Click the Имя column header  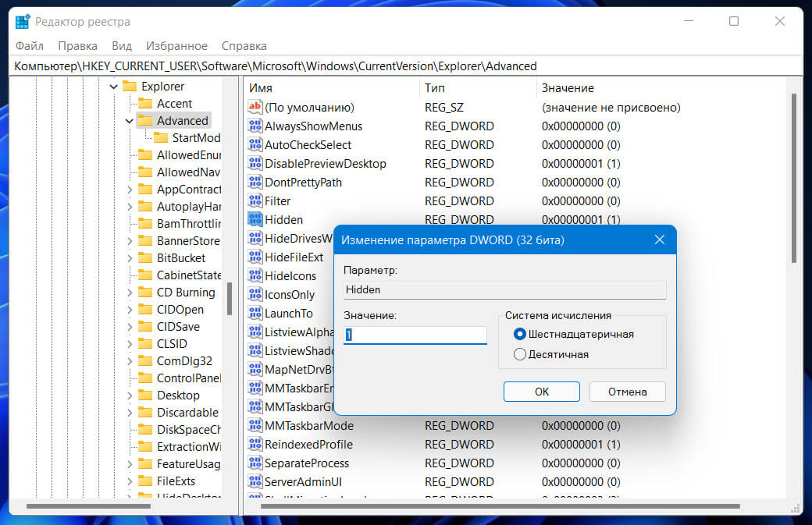[x=331, y=88]
